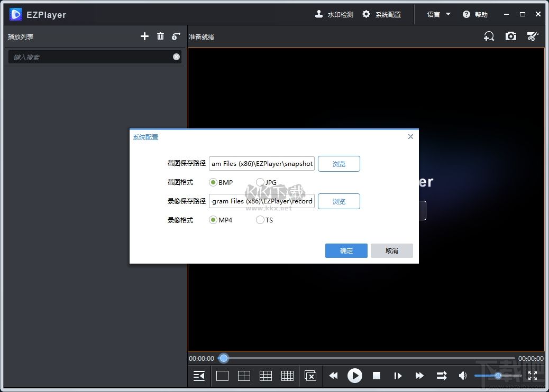The width and height of the screenshot is (549, 392).
Task: Open the playback order mode selector
Action: [441, 376]
